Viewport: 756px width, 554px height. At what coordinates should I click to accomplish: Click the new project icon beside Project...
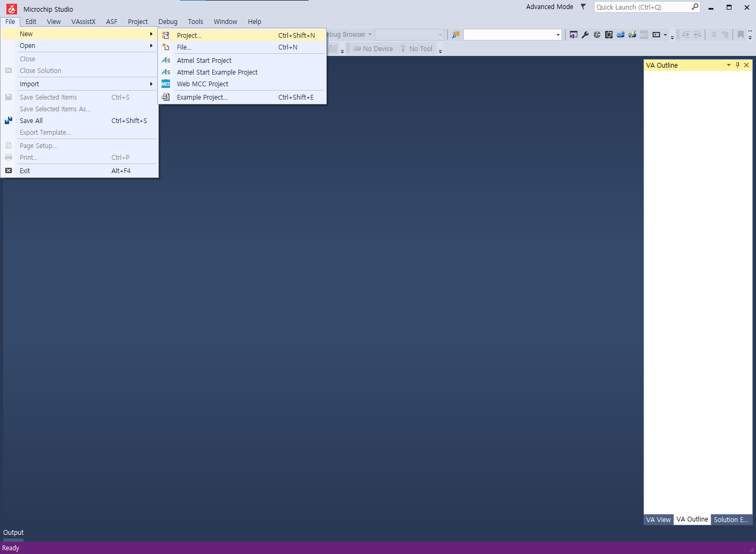tap(166, 35)
